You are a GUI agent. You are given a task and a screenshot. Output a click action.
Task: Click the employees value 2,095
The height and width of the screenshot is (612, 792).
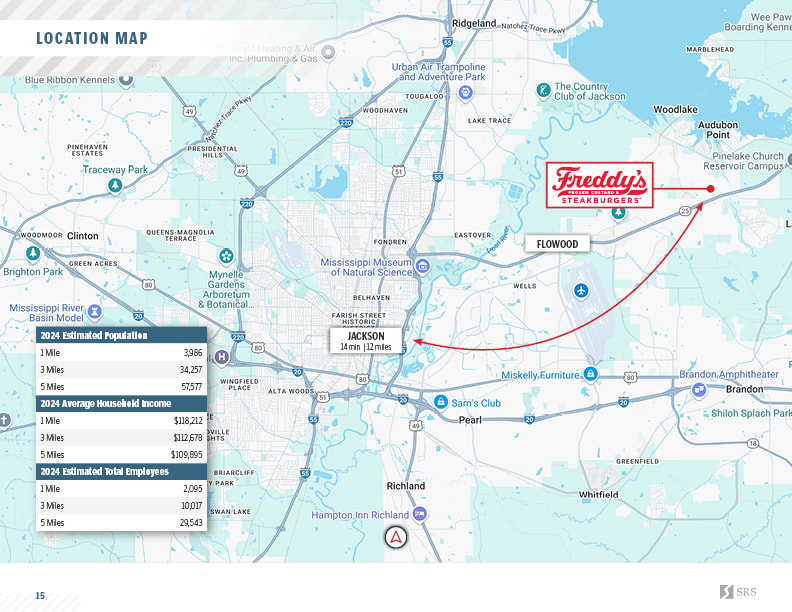pos(193,489)
